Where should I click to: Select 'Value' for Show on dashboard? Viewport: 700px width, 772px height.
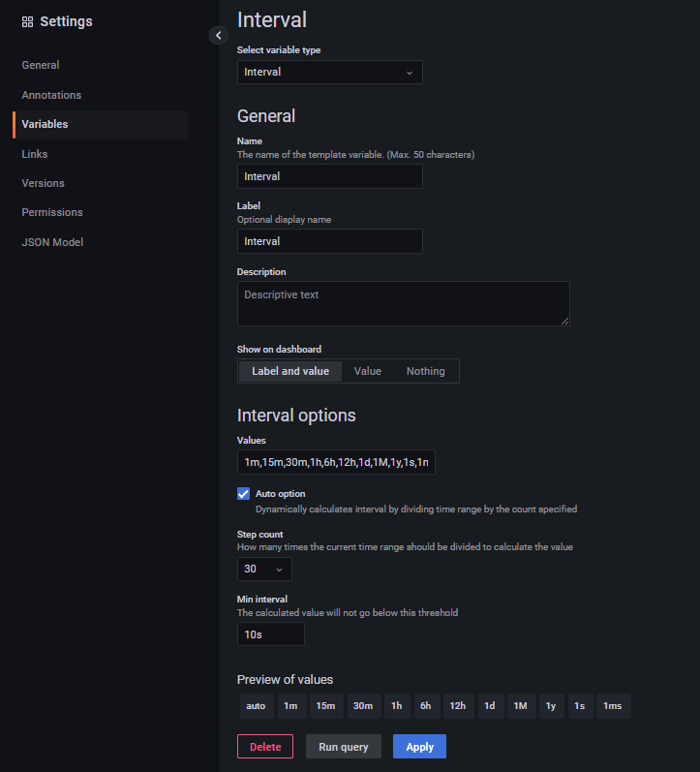point(368,371)
